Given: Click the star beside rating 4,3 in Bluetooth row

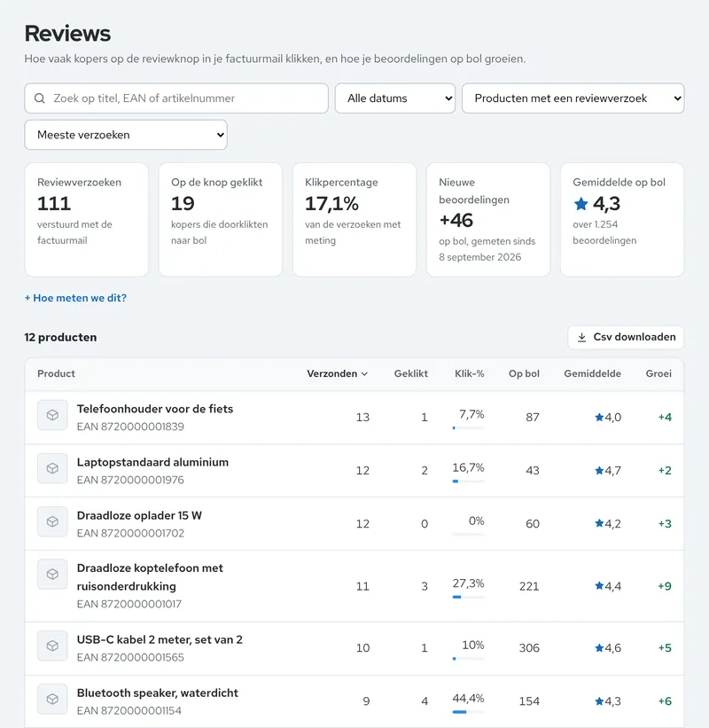Looking at the screenshot, I should point(599,701).
